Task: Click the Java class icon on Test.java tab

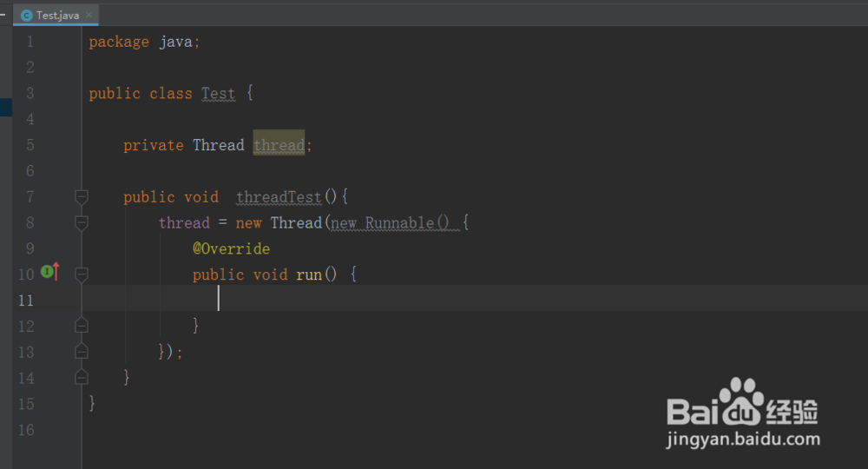Action: point(26,16)
